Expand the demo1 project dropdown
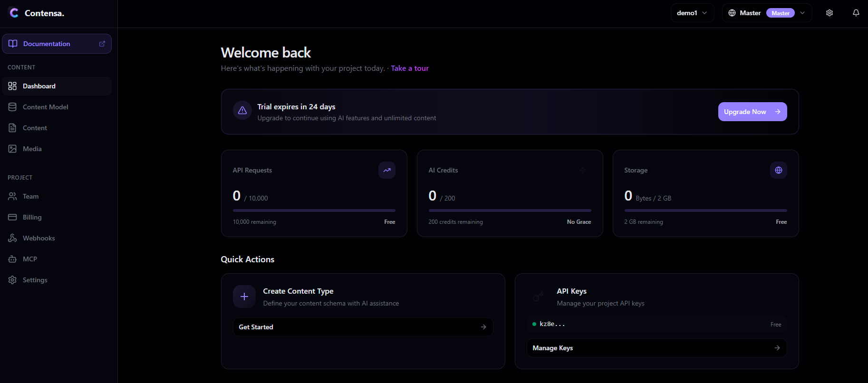The height and width of the screenshot is (383, 868). [692, 13]
